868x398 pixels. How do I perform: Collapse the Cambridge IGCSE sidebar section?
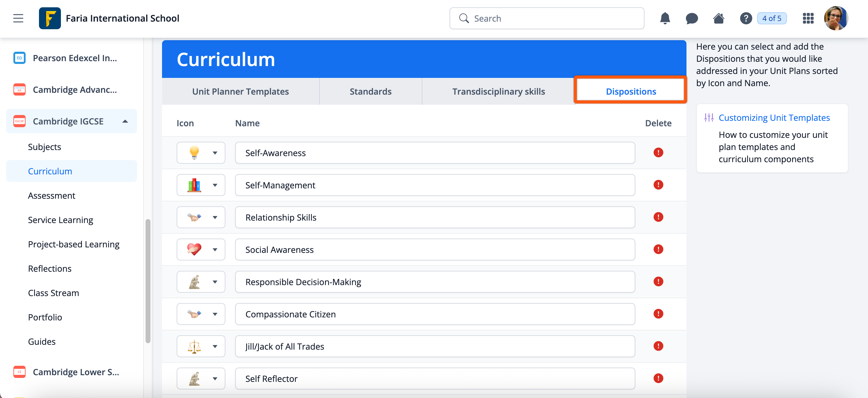125,121
